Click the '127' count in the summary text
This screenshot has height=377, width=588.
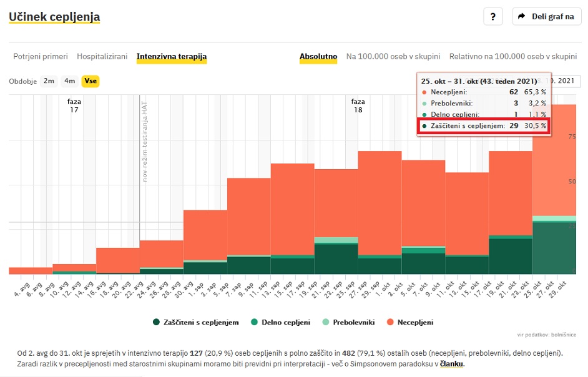(196, 353)
